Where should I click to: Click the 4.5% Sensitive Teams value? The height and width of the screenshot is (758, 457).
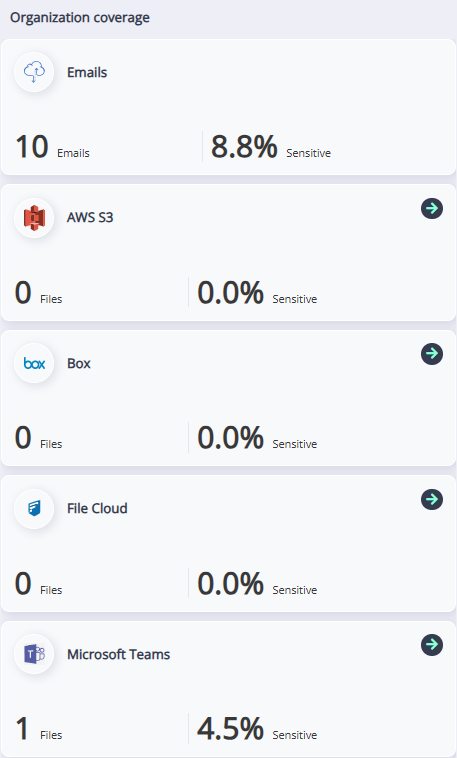tap(257, 729)
